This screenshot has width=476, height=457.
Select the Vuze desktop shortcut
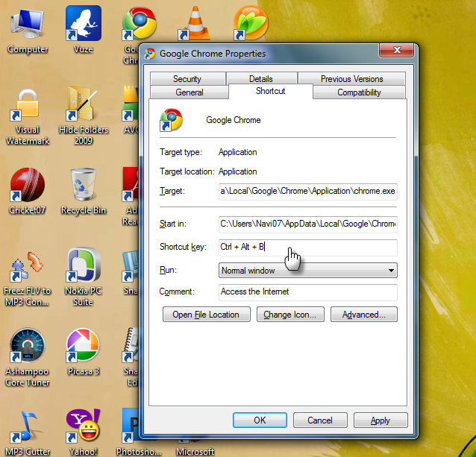click(83, 31)
